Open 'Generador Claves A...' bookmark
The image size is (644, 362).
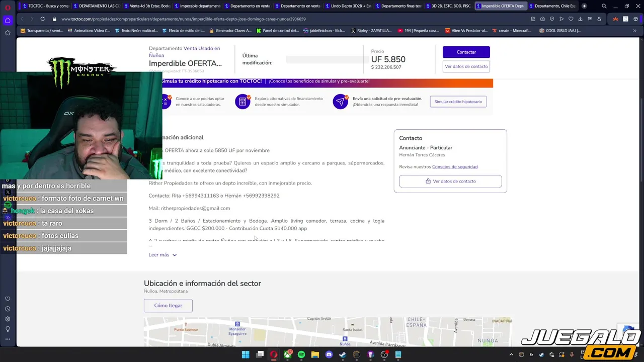point(230,31)
